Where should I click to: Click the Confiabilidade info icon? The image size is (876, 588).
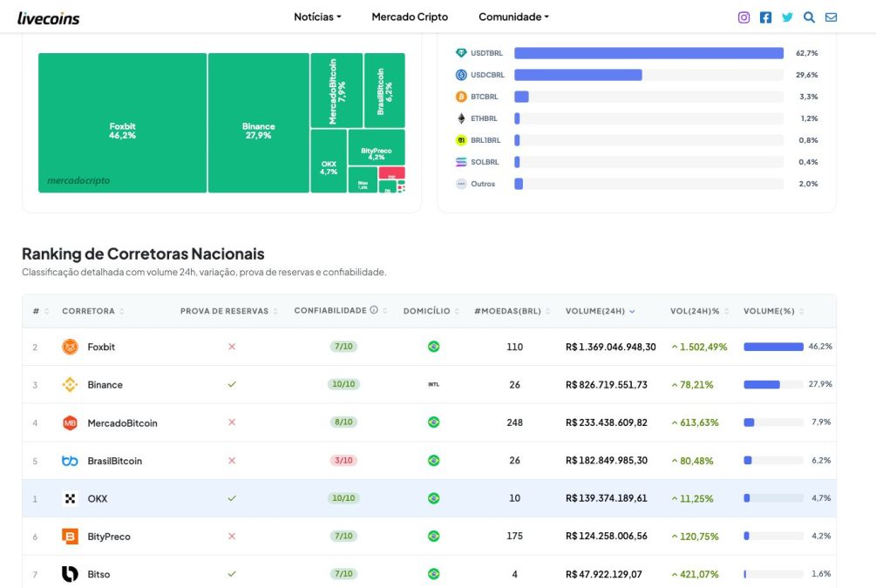coord(374,310)
